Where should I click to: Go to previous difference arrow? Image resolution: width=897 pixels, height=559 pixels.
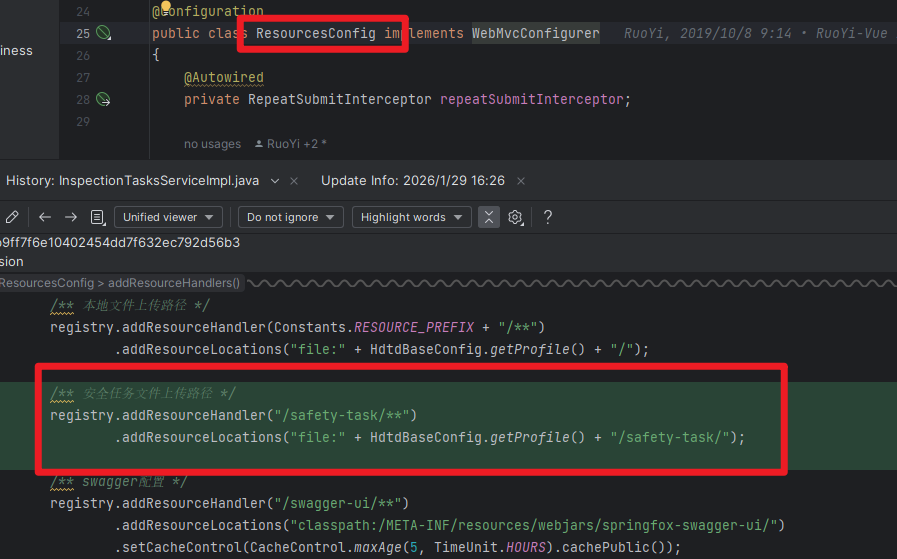45,217
